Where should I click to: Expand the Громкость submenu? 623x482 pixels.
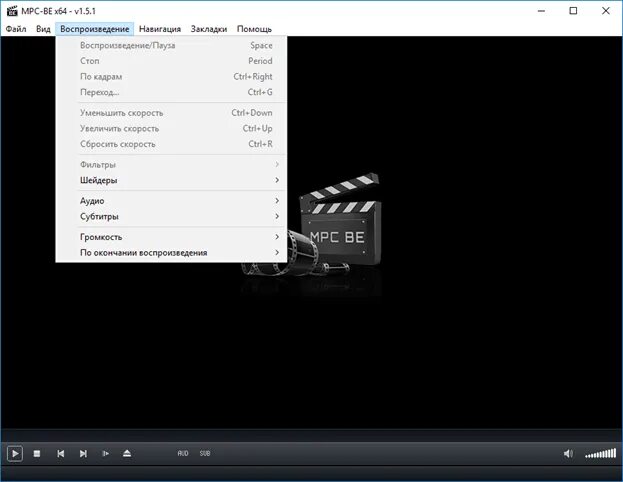pos(171,237)
